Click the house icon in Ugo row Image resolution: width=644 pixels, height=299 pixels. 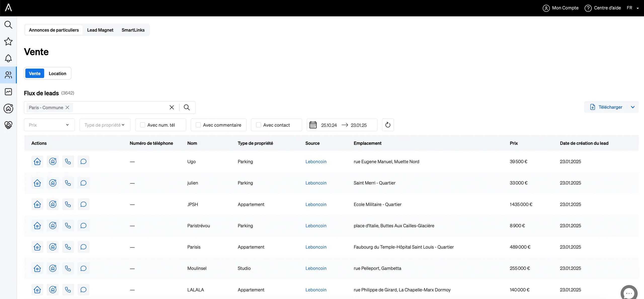pos(37,161)
